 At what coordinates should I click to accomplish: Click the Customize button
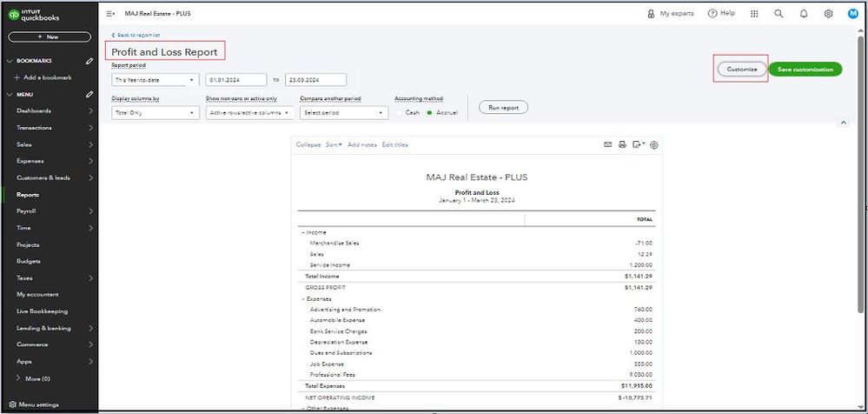point(742,70)
